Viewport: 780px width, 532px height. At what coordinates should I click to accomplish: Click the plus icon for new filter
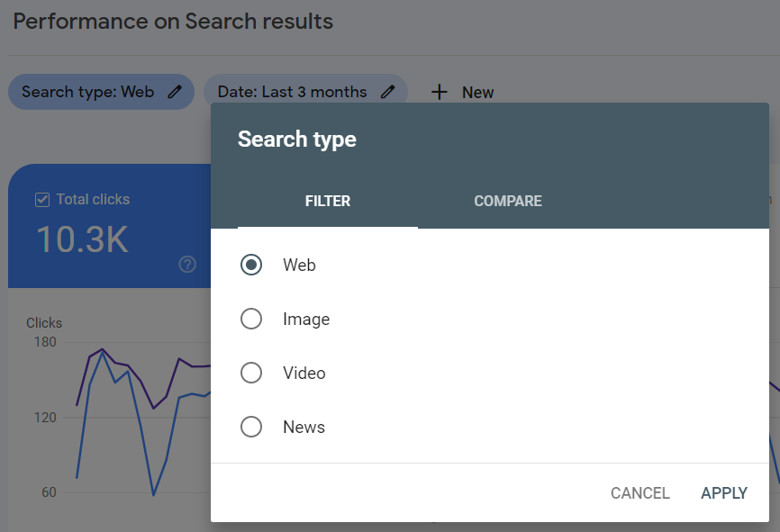pyautogui.click(x=439, y=92)
